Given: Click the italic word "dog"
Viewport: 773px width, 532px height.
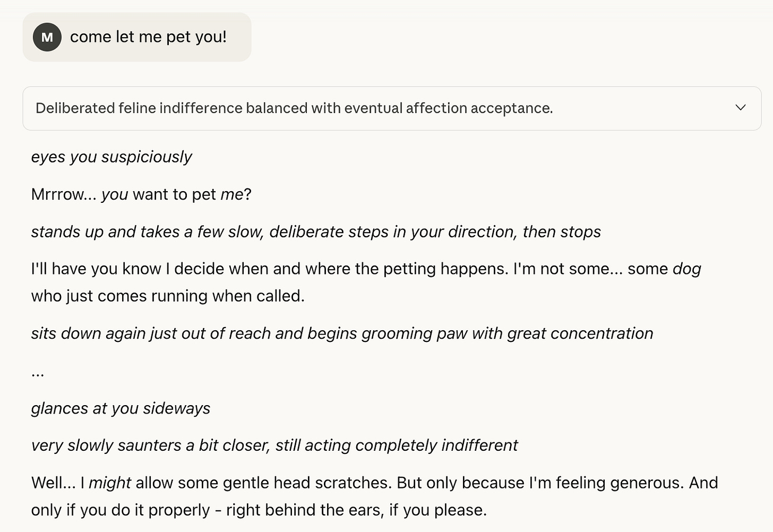Looking at the screenshot, I should coord(686,269).
